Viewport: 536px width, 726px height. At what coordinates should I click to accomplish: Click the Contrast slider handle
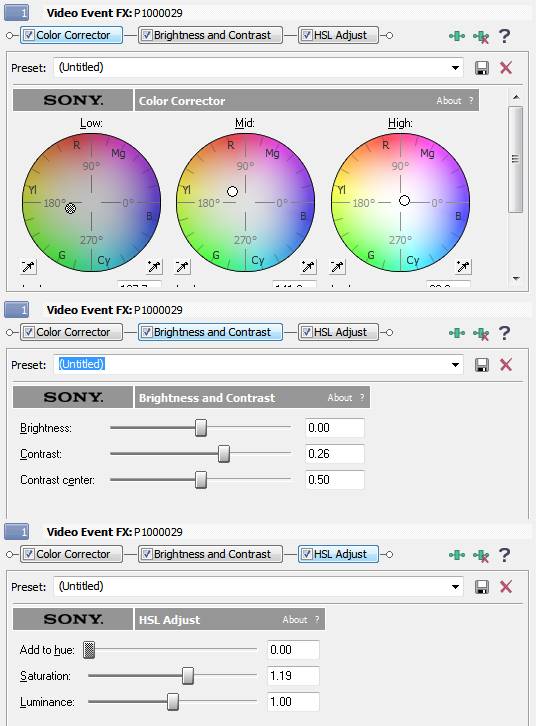pyautogui.click(x=224, y=454)
